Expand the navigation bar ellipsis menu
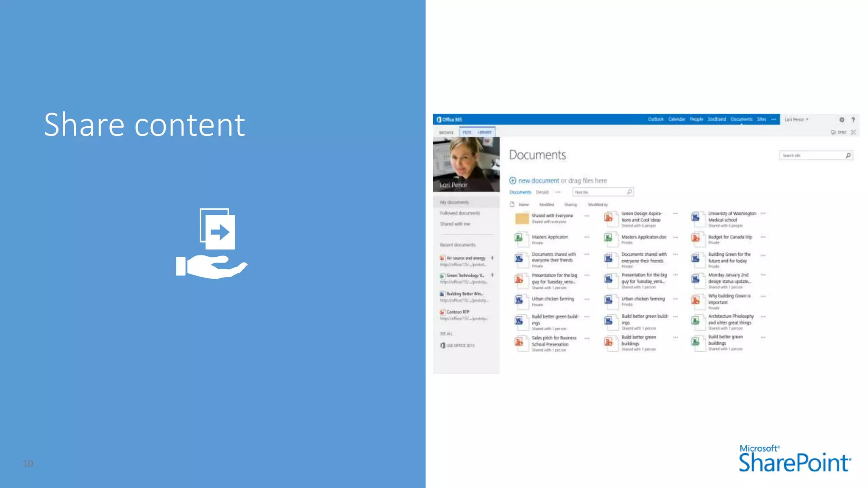This screenshot has height=488, width=868. click(773, 119)
